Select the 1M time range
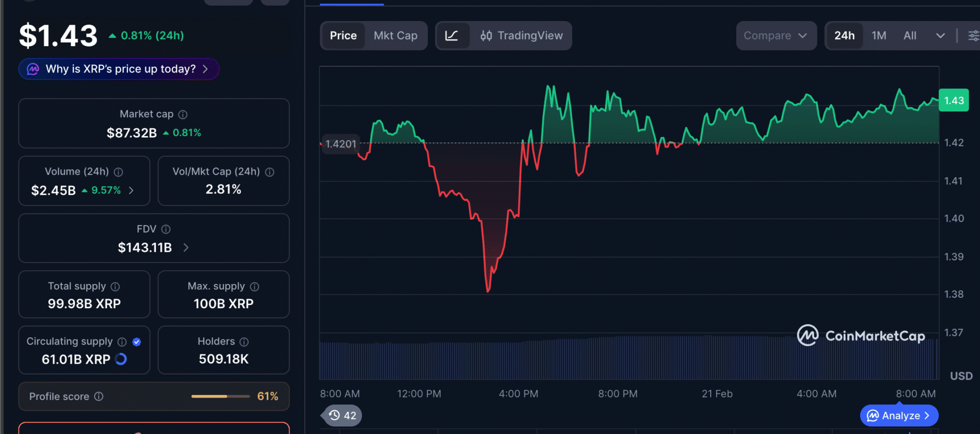The image size is (980, 434). [x=879, y=36]
